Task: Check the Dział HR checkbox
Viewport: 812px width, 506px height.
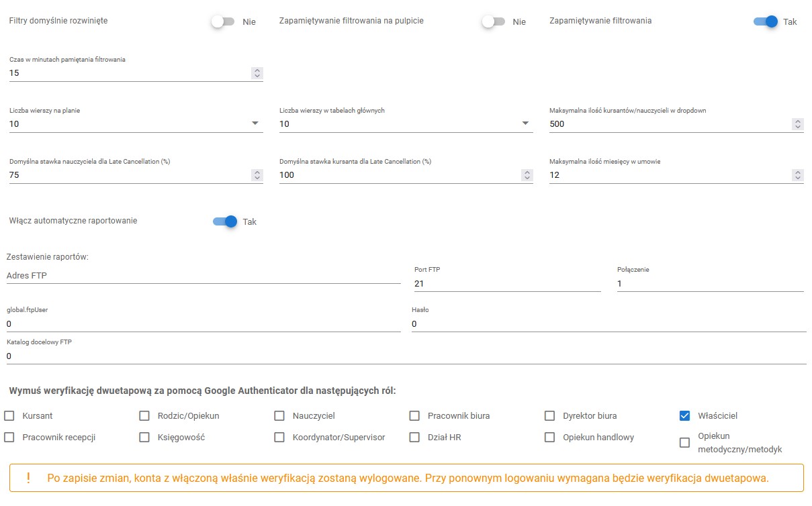Action: click(x=414, y=437)
